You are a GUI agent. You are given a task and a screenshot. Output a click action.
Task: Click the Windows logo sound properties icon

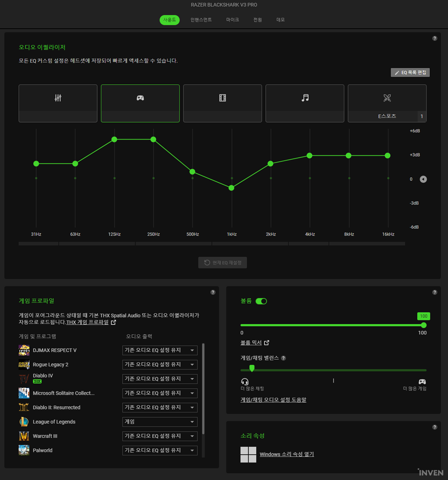[248, 454]
